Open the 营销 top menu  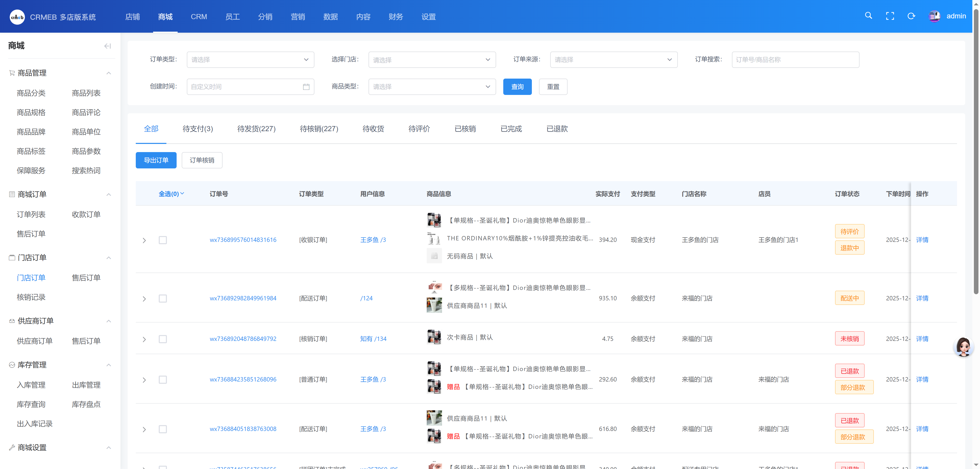[x=298, y=17]
